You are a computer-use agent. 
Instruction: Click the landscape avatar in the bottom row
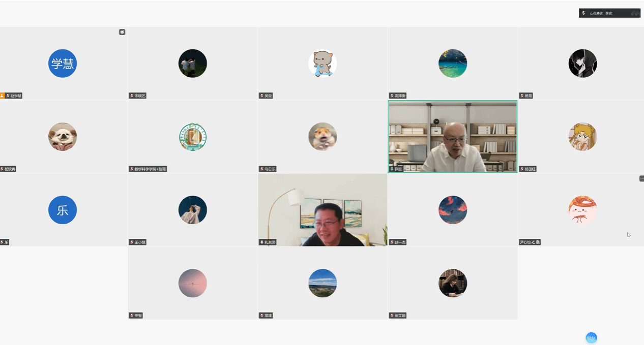coord(323,283)
